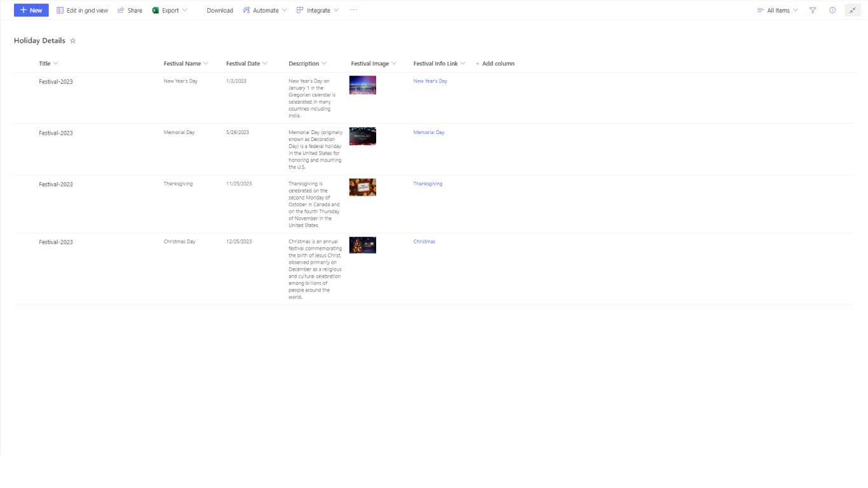This screenshot has height=488, width=868.
Task: Favorite the Holiday Details list star
Action: pyautogui.click(x=72, y=41)
